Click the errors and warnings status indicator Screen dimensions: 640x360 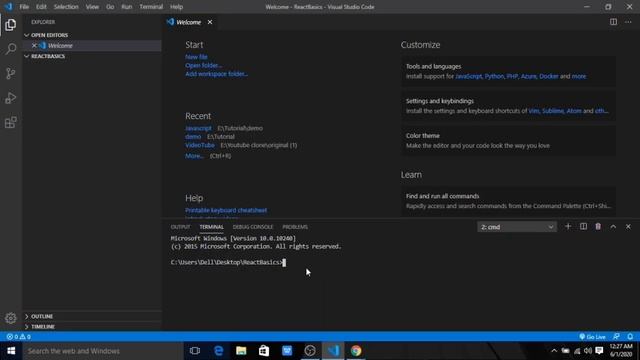point(18,337)
